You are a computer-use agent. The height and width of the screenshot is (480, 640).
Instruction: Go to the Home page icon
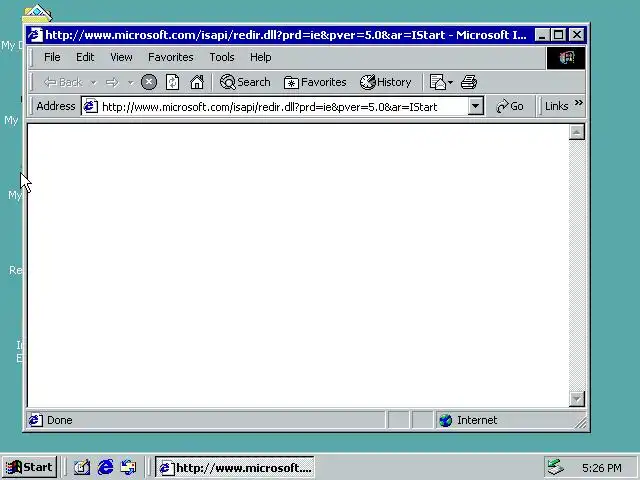pos(197,82)
